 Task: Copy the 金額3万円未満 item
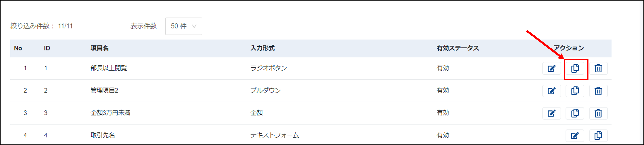[x=575, y=113]
